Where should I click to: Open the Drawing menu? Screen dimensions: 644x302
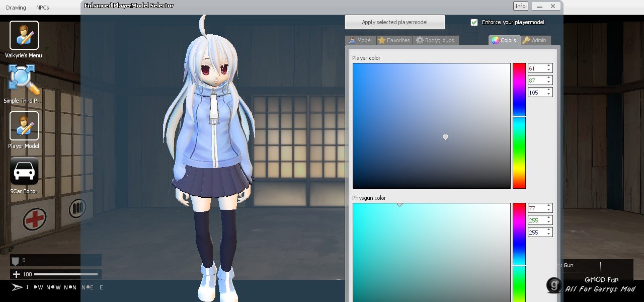click(x=16, y=8)
